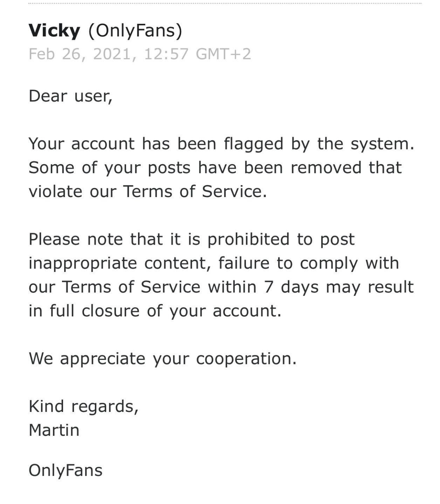Click the sentence about account being flagged

tap(221, 144)
